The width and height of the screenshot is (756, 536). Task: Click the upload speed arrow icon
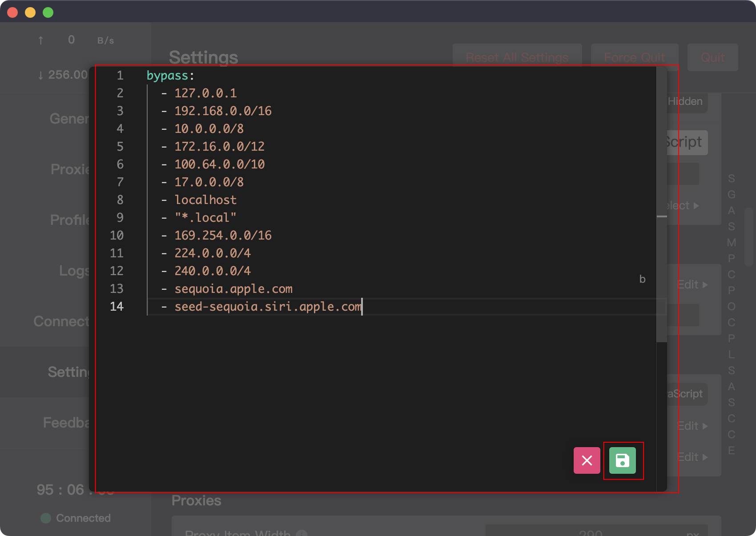coord(41,40)
